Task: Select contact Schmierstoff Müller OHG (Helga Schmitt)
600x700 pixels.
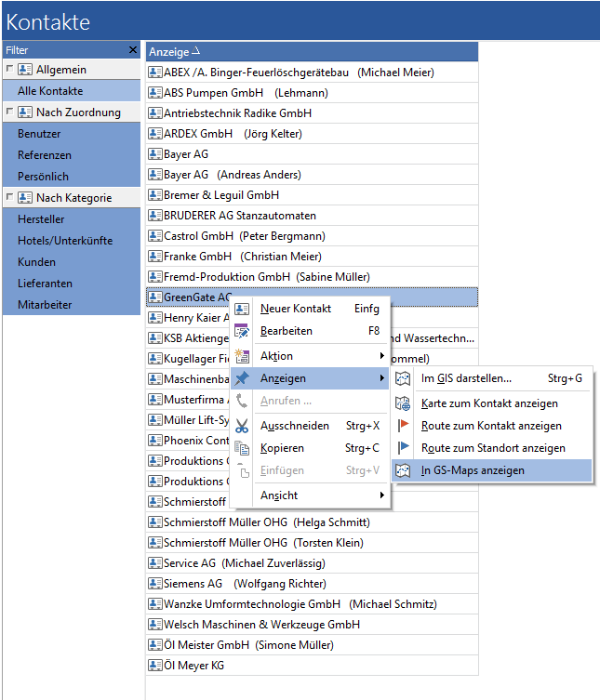Action: pyautogui.click(x=312, y=522)
